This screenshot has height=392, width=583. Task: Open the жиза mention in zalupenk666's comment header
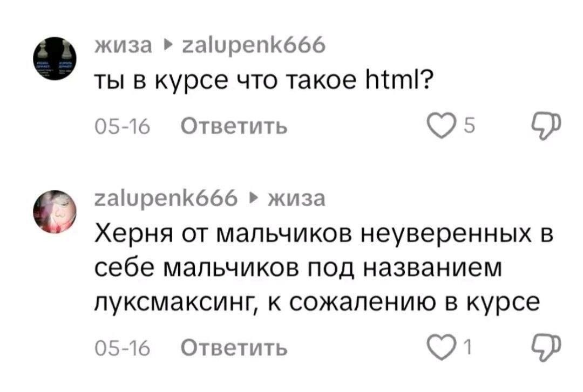(x=297, y=198)
